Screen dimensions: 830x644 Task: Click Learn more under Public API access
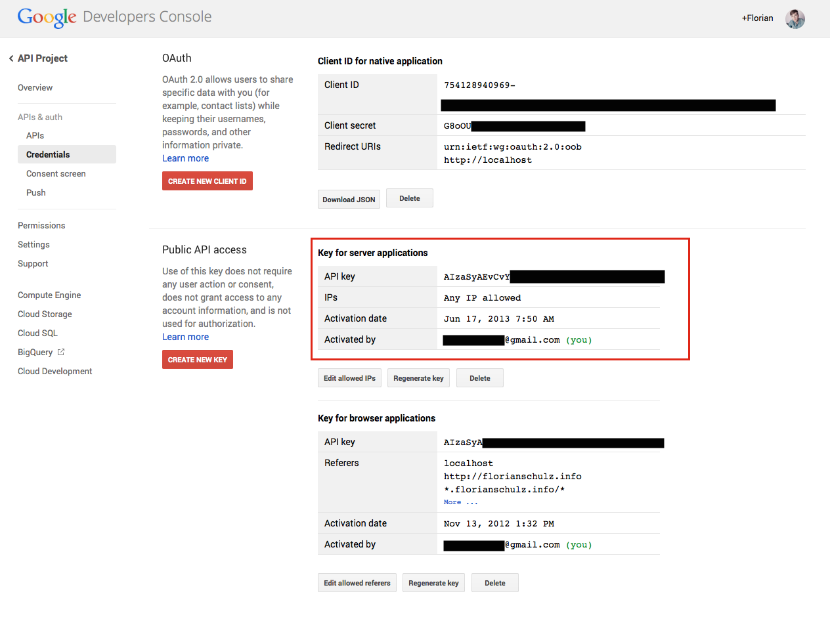[186, 337]
